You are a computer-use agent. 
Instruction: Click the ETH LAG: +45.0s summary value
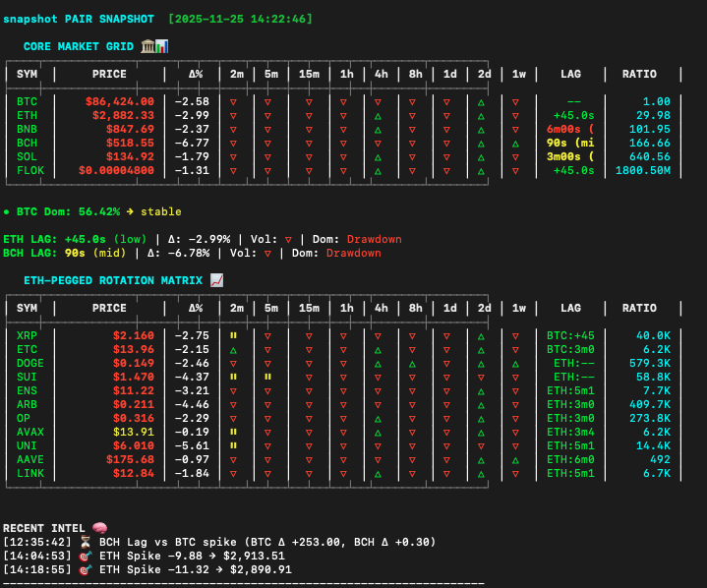(54, 239)
